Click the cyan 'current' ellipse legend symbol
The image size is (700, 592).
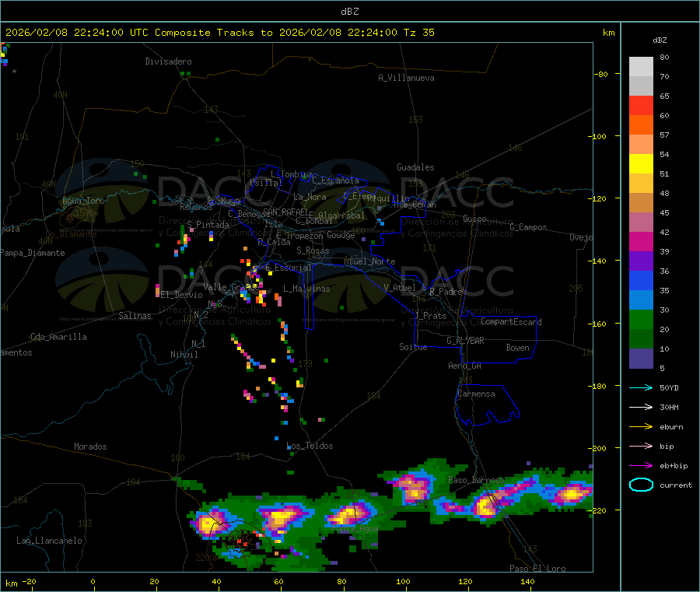click(641, 485)
